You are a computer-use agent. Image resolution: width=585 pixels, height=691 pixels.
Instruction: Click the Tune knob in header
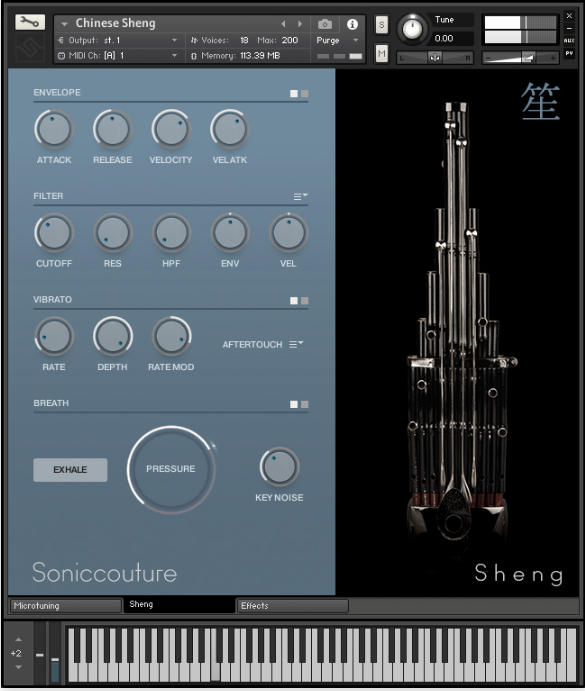[x=413, y=29]
